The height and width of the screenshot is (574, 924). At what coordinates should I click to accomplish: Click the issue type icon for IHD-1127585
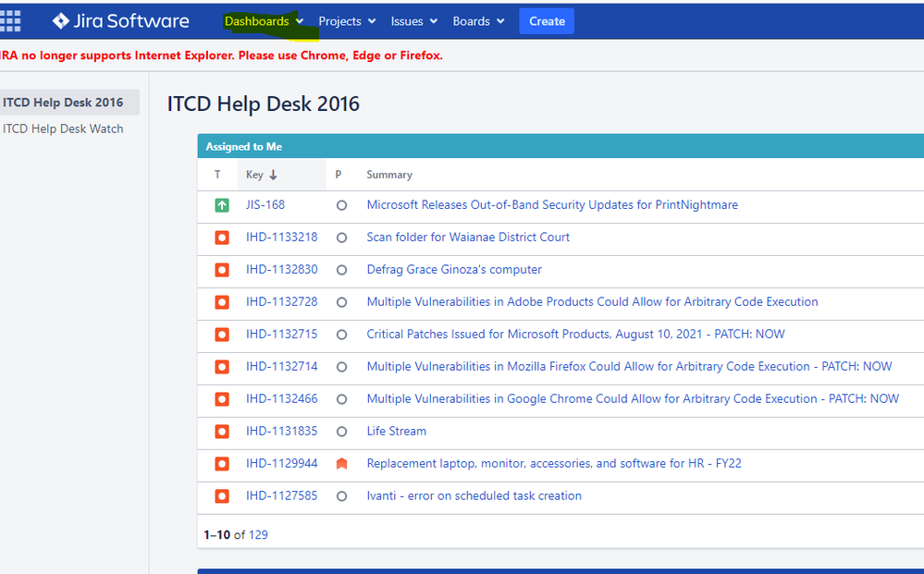[222, 496]
